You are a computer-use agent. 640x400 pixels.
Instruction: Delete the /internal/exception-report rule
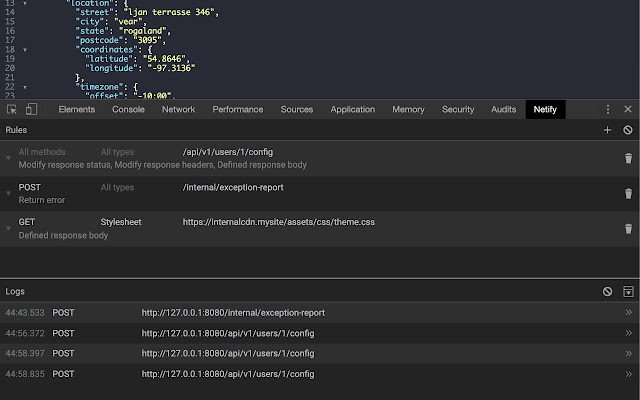coord(628,193)
